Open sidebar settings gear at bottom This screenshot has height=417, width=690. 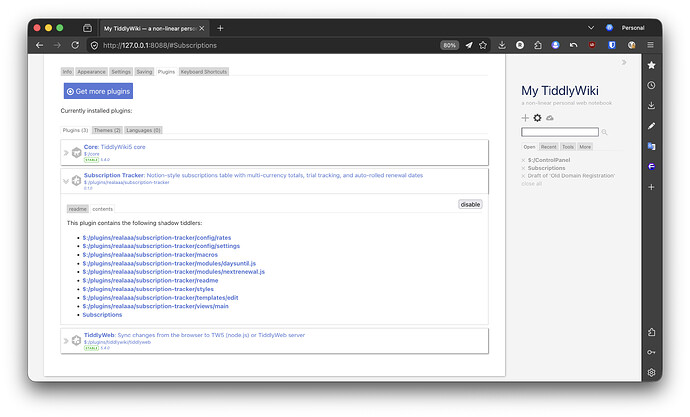pos(652,372)
